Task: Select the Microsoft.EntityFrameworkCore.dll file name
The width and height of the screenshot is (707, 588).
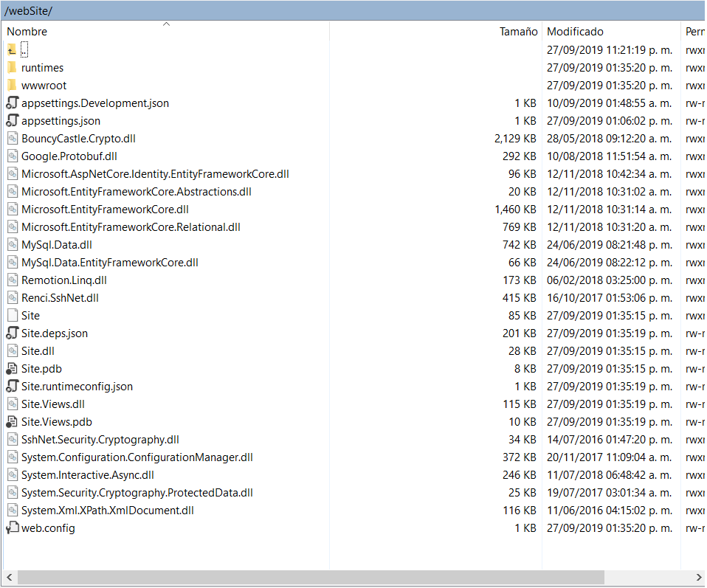Action: [x=105, y=210]
